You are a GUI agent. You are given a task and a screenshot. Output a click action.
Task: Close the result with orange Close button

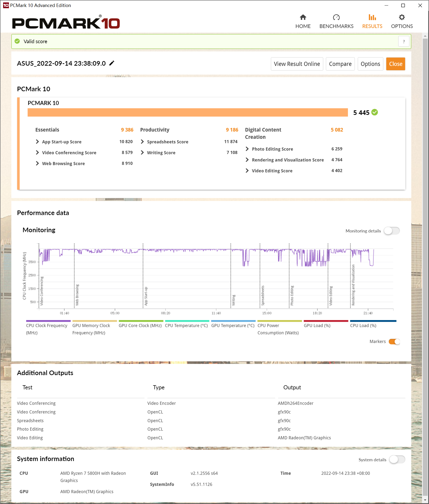click(395, 64)
